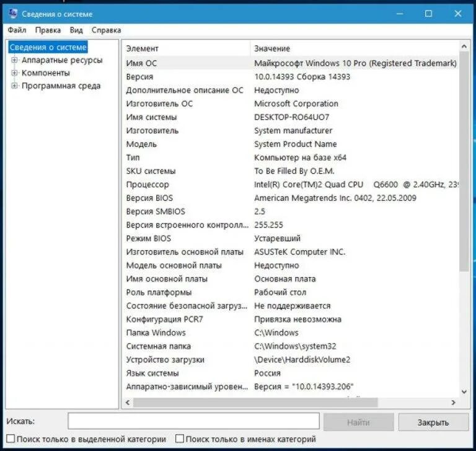This screenshot has width=476, height=451.
Task: Click the \Device\HarddiskVolume2 value
Action: tap(302, 360)
